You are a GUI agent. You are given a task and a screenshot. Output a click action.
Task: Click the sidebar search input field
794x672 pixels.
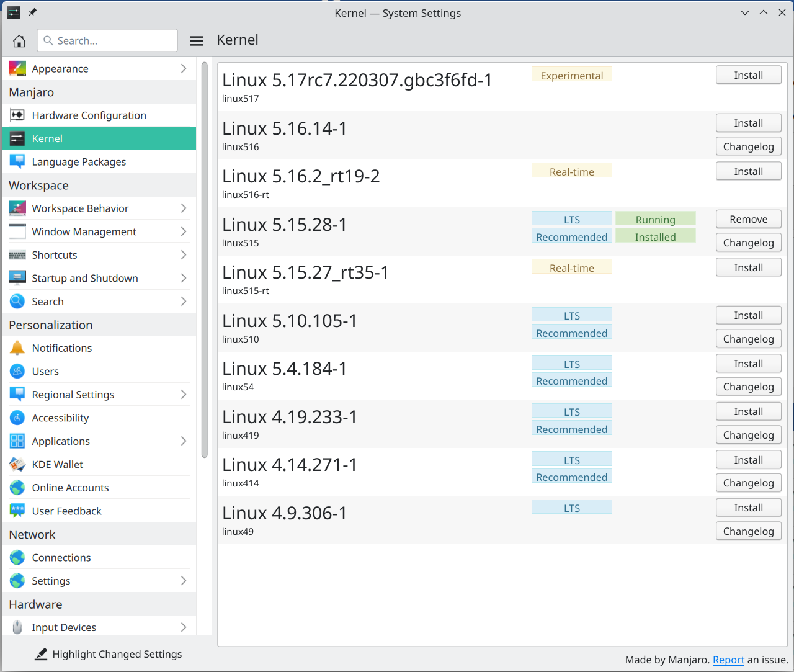[107, 40]
